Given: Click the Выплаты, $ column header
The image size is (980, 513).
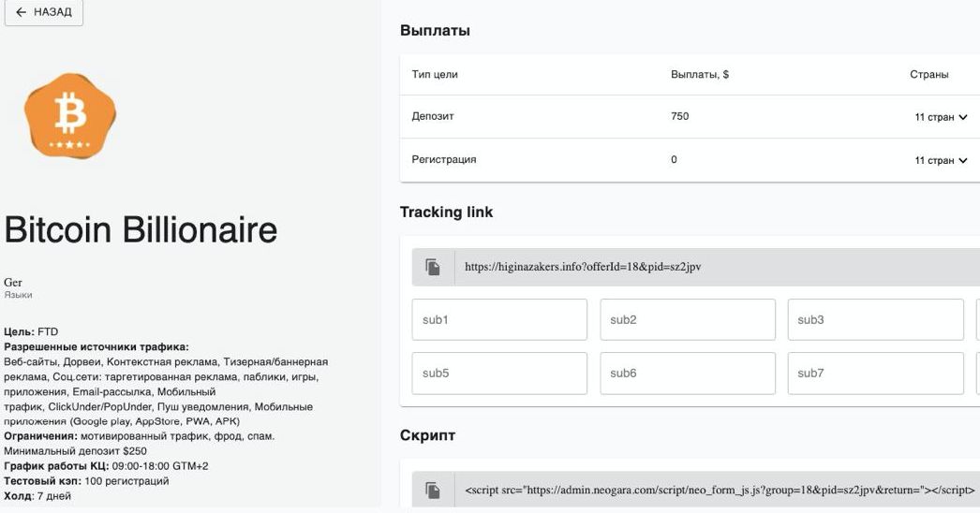Looking at the screenshot, I should [700, 74].
